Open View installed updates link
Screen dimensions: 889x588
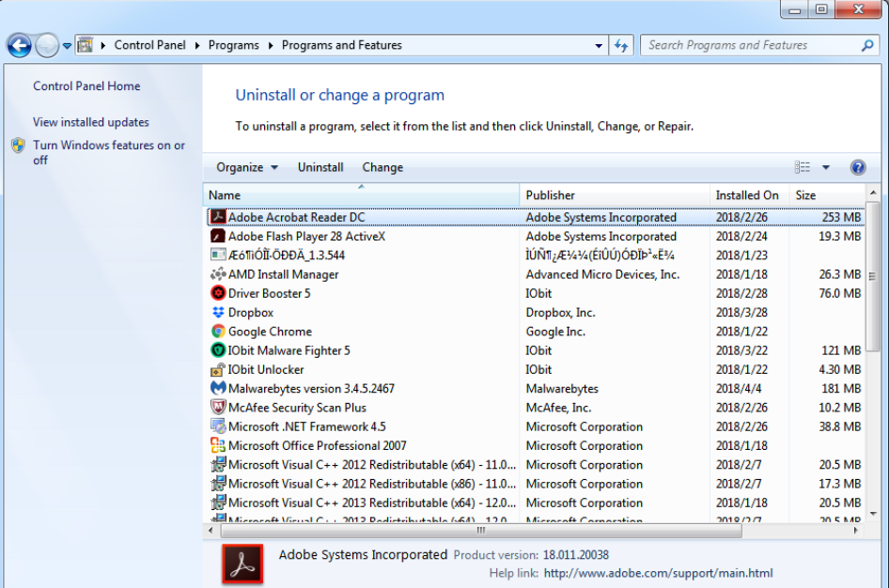tap(91, 122)
